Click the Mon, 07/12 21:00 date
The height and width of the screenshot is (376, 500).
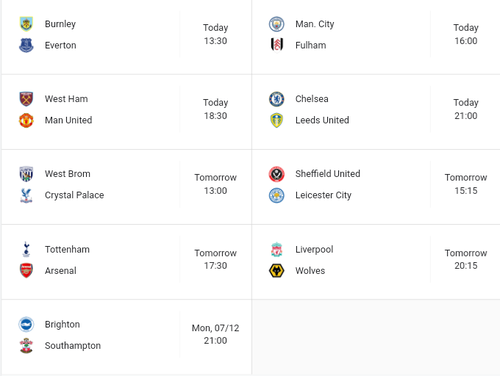click(x=215, y=334)
